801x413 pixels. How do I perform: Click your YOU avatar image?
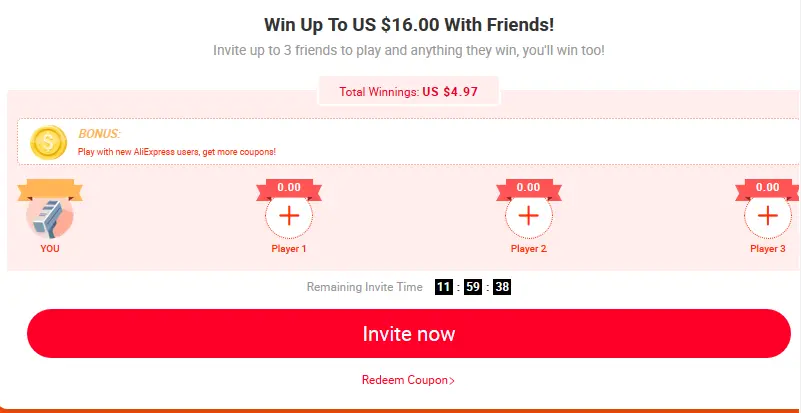[x=50, y=218]
